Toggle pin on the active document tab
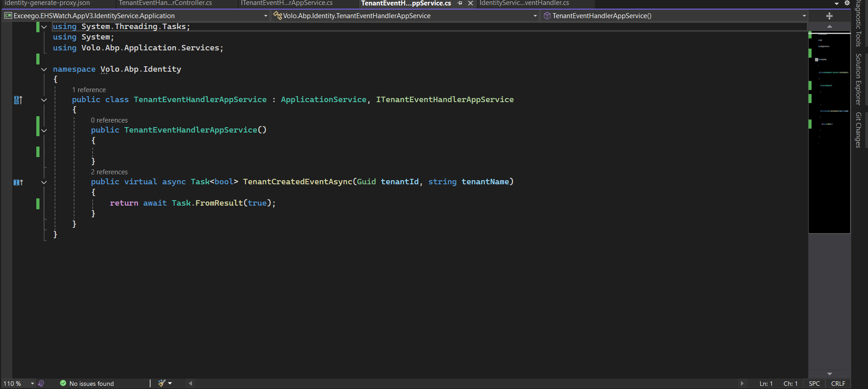 pos(460,3)
